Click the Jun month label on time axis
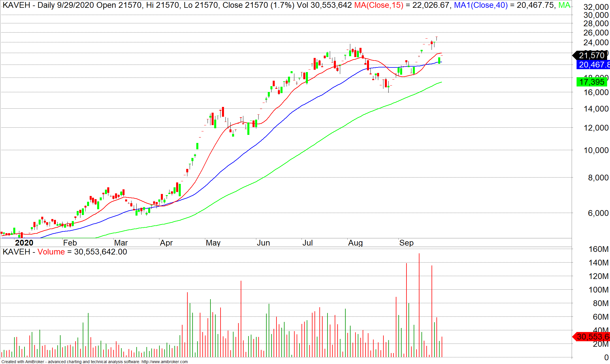This screenshot has height=364, width=610. point(263,243)
